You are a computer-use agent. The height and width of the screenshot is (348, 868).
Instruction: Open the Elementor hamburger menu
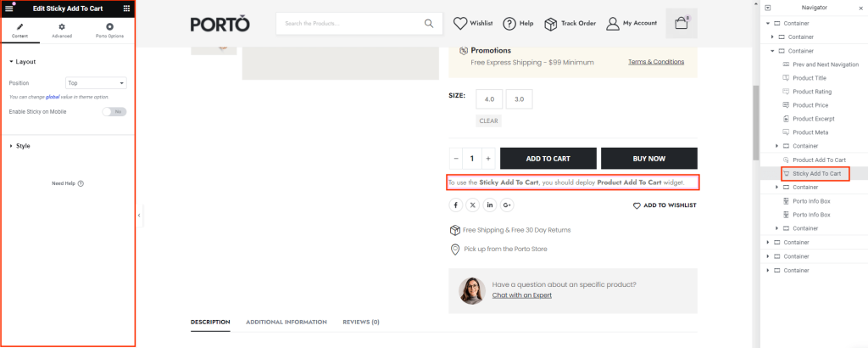click(x=9, y=8)
